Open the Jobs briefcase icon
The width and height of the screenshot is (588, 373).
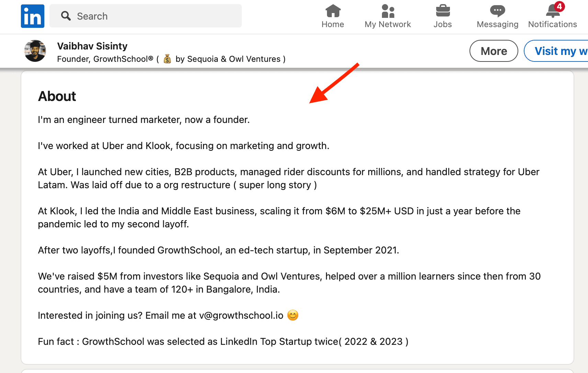pyautogui.click(x=443, y=11)
